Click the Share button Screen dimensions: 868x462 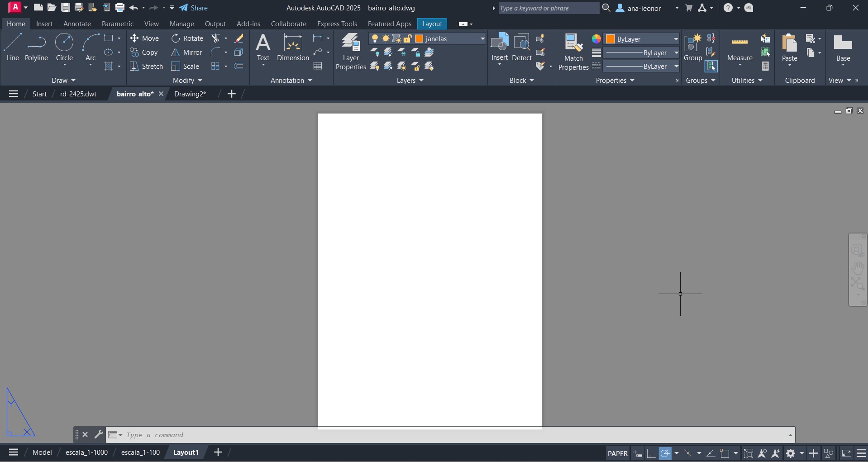(194, 8)
